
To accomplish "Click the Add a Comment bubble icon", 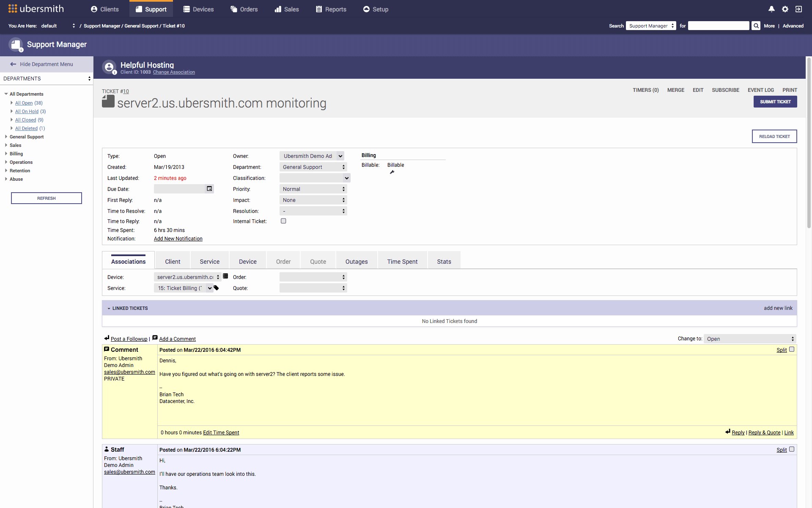I will (x=155, y=338).
